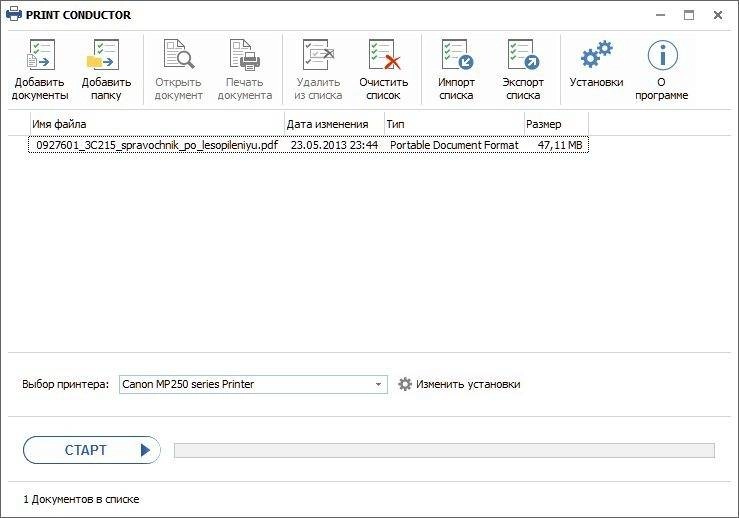Sort by the Дата изменения column header
Image resolution: width=739 pixels, height=518 pixels.
[334, 124]
